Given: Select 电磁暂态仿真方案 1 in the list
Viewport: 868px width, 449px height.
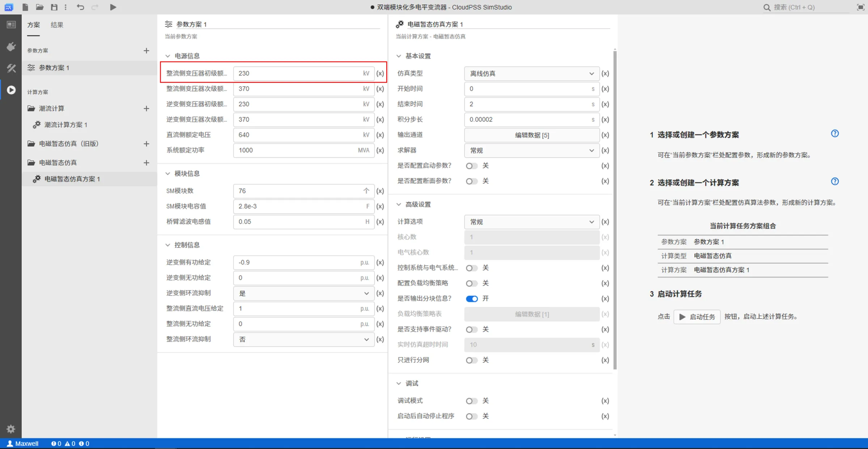Looking at the screenshot, I should (89, 179).
